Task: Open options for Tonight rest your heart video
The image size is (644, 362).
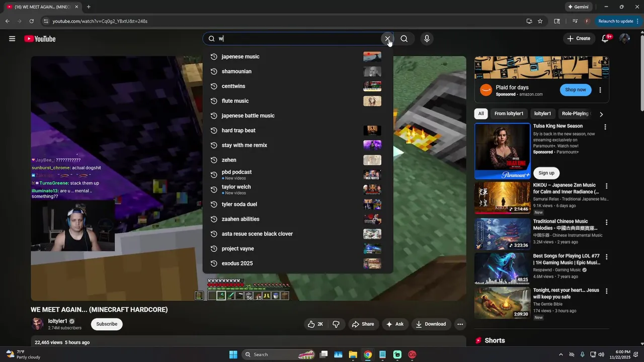Action: [x=606, y=291]
